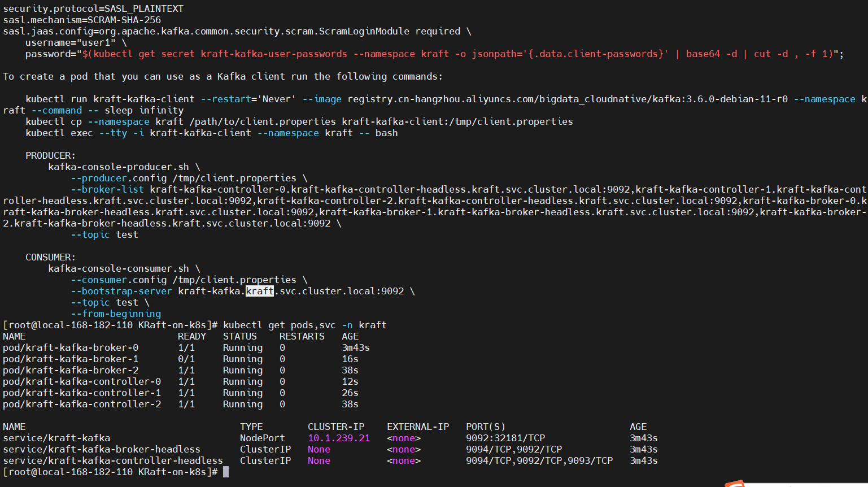Click the CONSUMER: label
Screen dimensions: 868x487
[51, 258]
